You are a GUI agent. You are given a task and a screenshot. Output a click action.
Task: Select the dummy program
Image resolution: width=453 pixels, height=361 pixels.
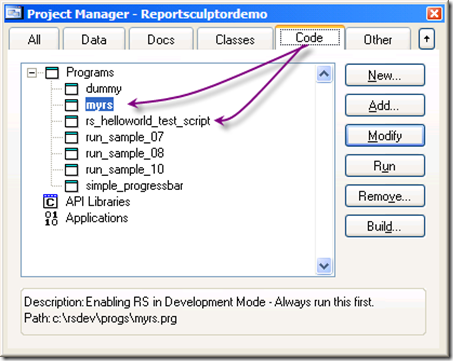[104, 89]
